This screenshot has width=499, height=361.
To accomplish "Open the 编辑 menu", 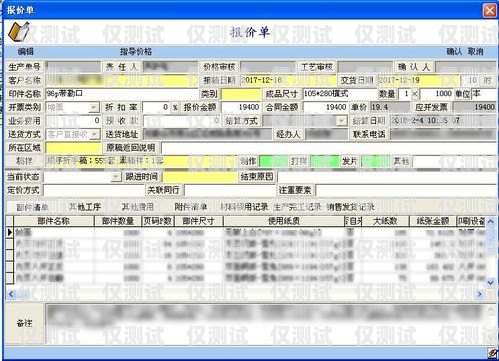I will (26, 52).
